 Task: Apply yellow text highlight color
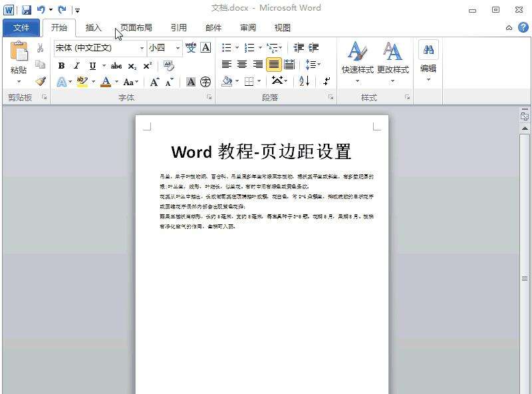[82, 82]
